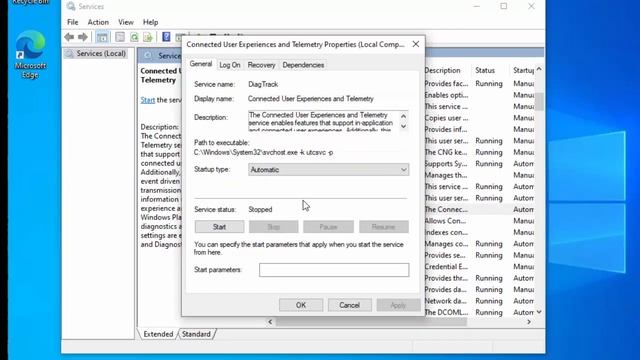
Task: Click the Cancel button
Action: (349, 305)
